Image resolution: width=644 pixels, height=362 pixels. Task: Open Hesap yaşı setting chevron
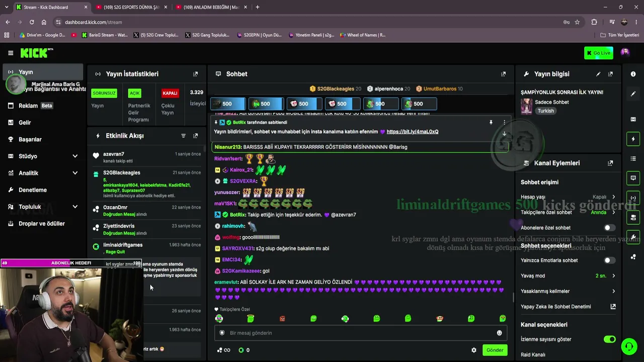(613, 197)
